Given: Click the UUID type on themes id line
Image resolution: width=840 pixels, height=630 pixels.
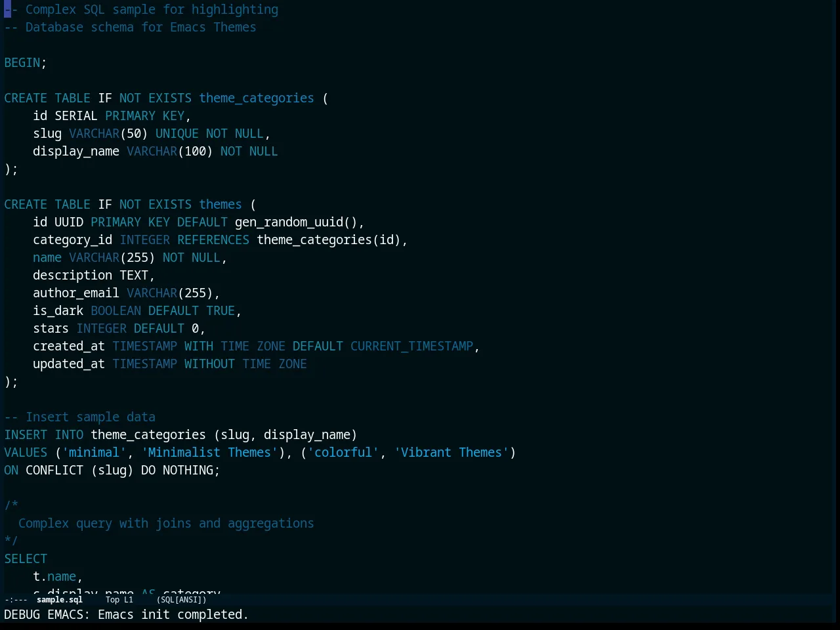Looking at the screenshot, I should click(x=69, y=222).
